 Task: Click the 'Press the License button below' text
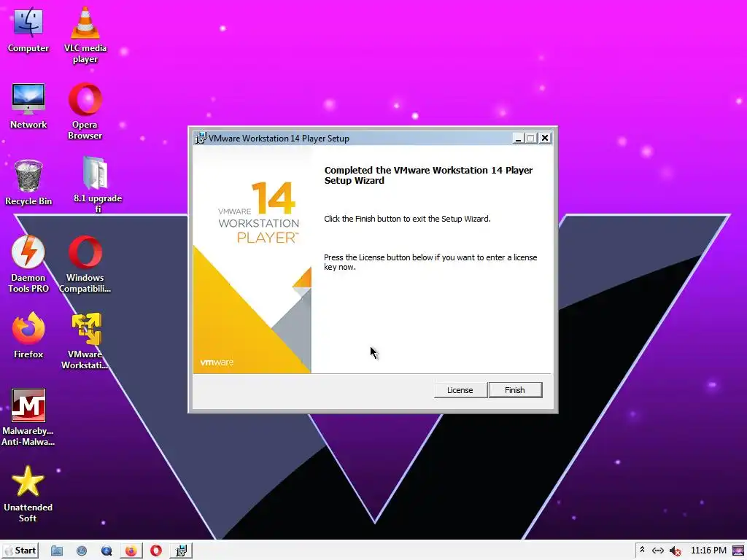pos(430,262)
